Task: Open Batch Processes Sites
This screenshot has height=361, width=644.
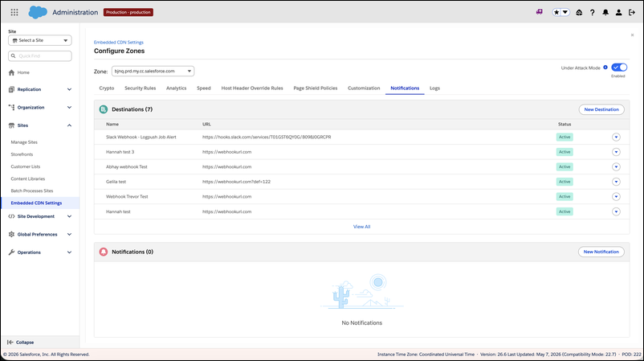Action: 32,191
